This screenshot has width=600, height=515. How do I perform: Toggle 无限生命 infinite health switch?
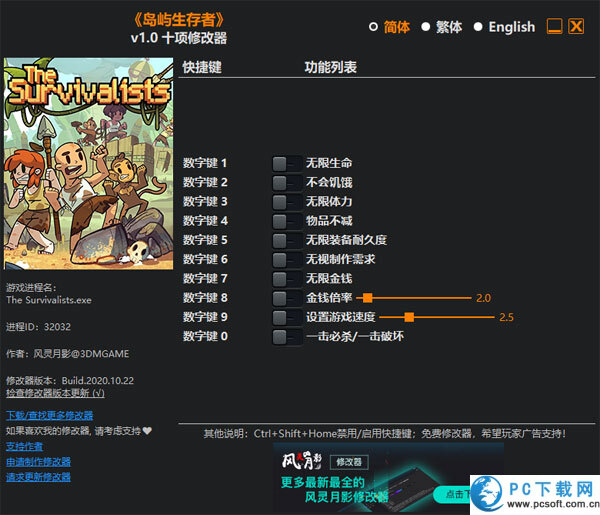click(x=287, y=163)
